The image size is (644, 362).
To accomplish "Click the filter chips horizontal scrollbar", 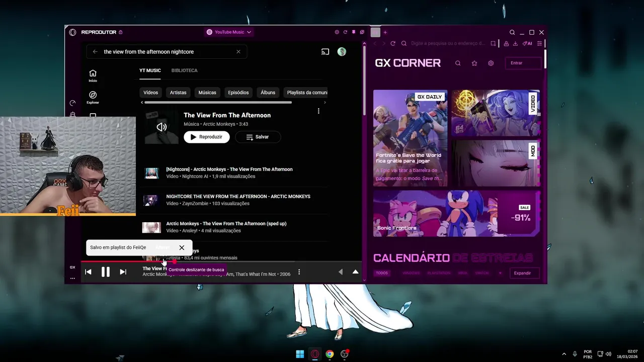I will pos(218,103).
